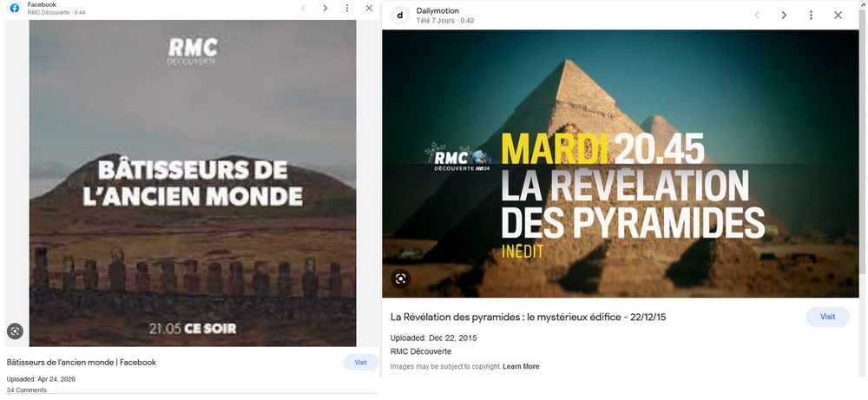
Task: Click the Bâtisseurs de l'ancien monde thumbnail
Action: coord(193,183)
